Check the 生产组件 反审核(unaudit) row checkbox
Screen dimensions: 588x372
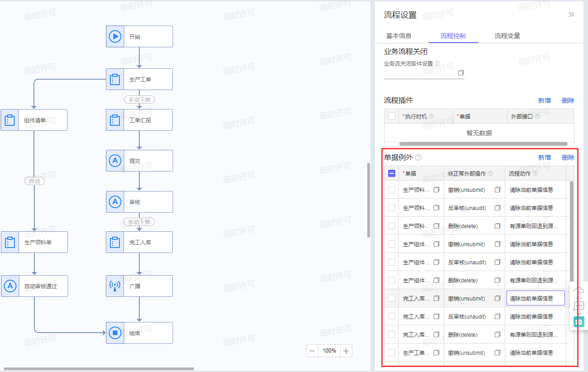[392, 262]
